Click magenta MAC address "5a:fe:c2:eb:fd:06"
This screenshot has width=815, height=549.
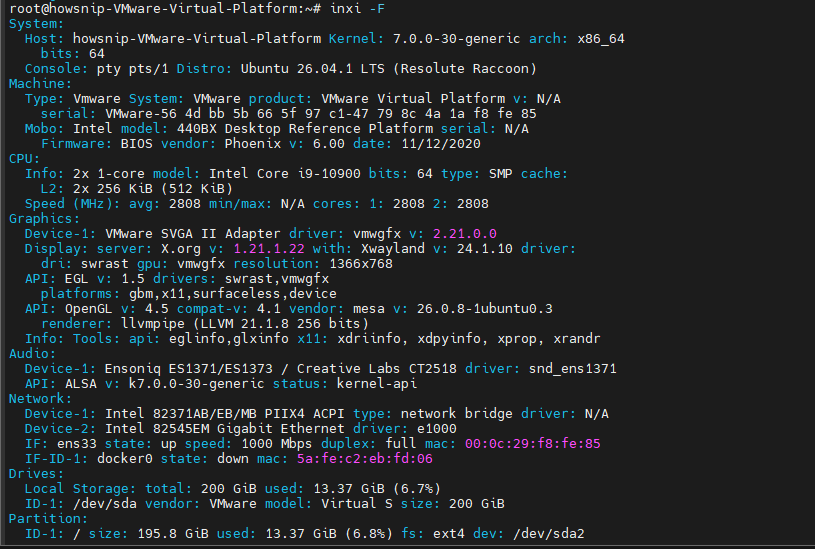[364, 459]
